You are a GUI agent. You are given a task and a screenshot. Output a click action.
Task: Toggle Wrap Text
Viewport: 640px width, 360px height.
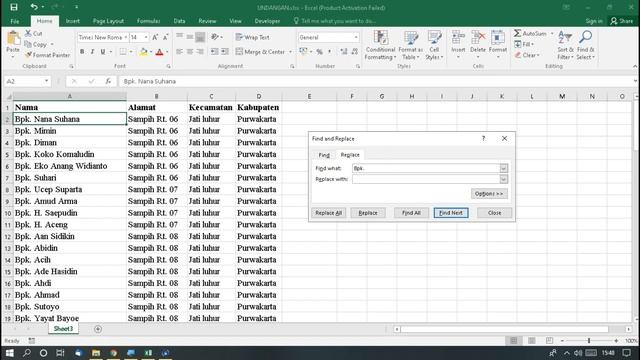point(253,37)
